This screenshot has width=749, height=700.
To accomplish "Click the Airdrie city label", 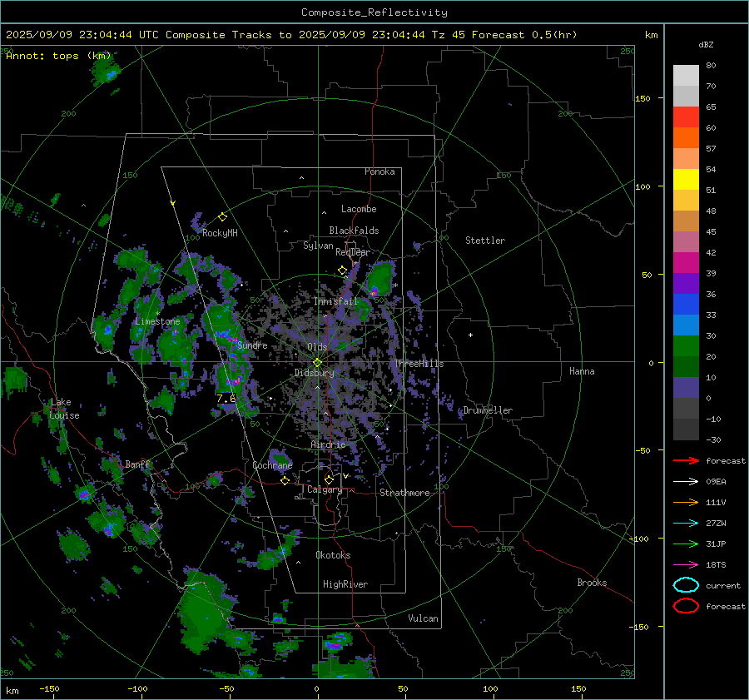I will coord(328,444).
